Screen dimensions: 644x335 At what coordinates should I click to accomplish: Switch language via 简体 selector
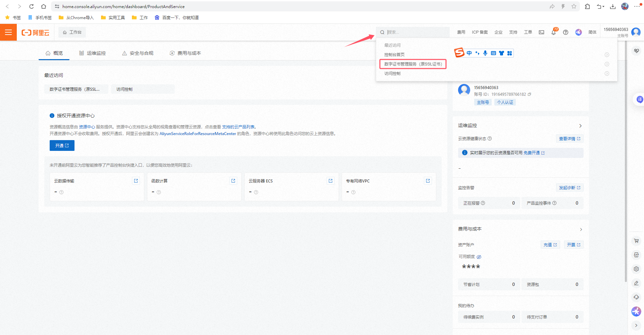[592, 32]
